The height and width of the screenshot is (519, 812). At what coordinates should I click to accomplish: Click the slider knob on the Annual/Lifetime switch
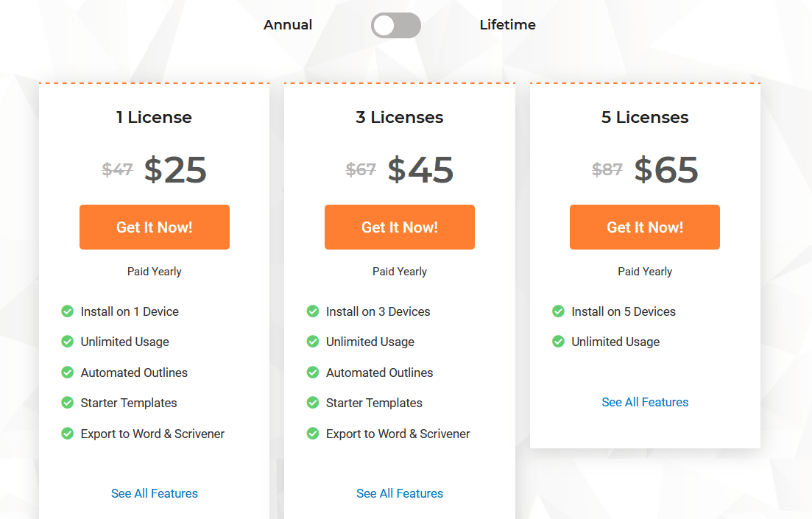click(x=384, y=25)
